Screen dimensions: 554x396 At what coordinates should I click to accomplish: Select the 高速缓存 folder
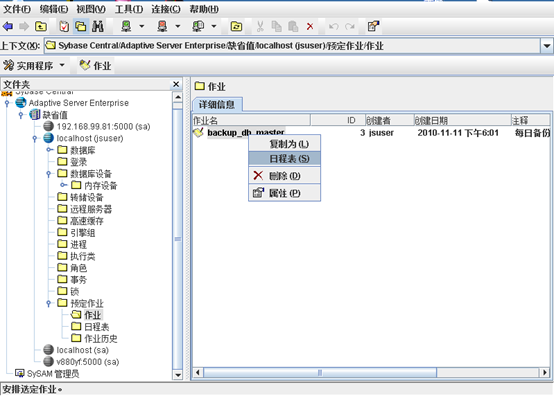tap(81, 221)
